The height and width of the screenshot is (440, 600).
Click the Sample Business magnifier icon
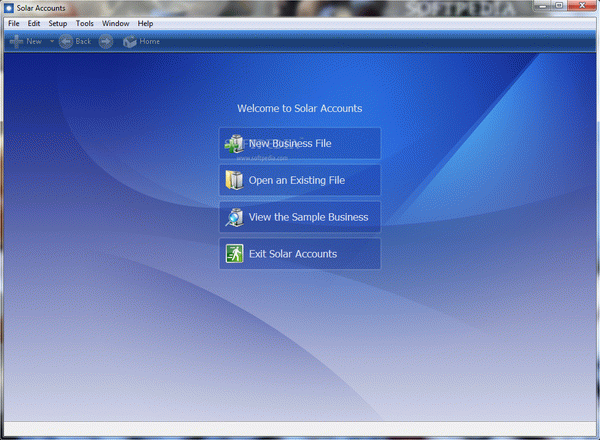[x=234, y=217]
